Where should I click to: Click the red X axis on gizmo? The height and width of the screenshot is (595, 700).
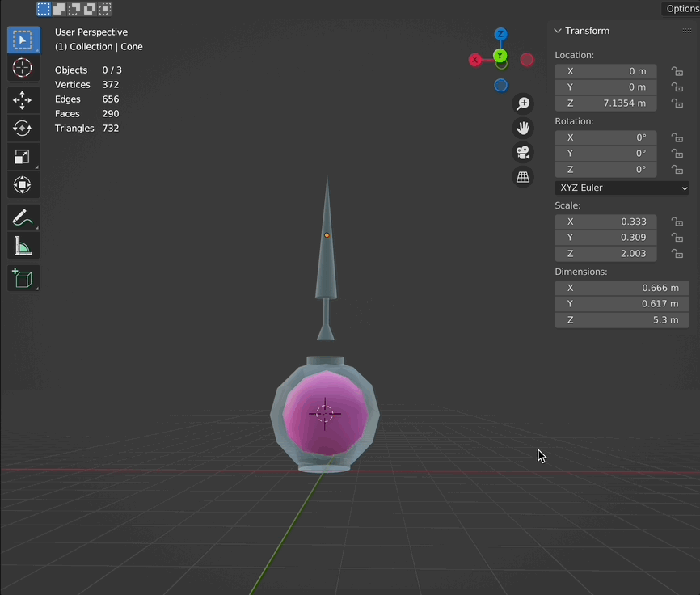[x=475, y=60]
